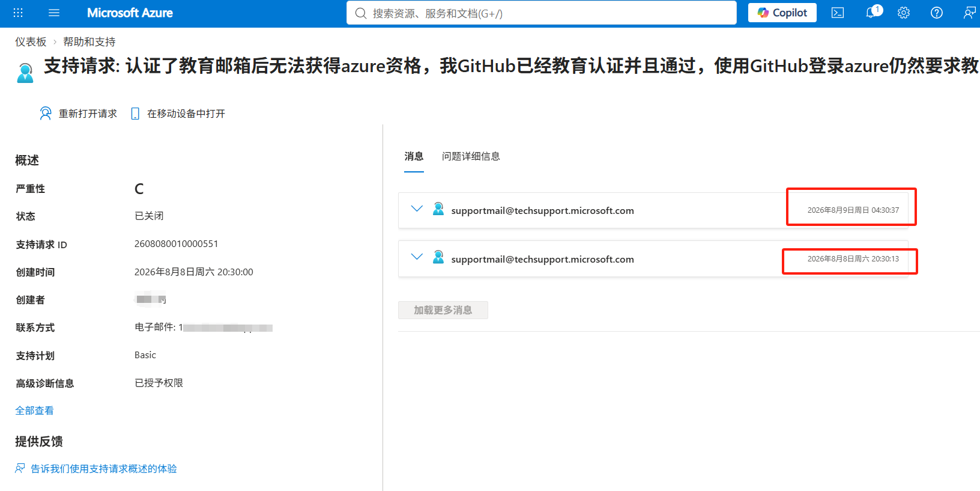Click 重新打开请求 button

click(78, 114)
